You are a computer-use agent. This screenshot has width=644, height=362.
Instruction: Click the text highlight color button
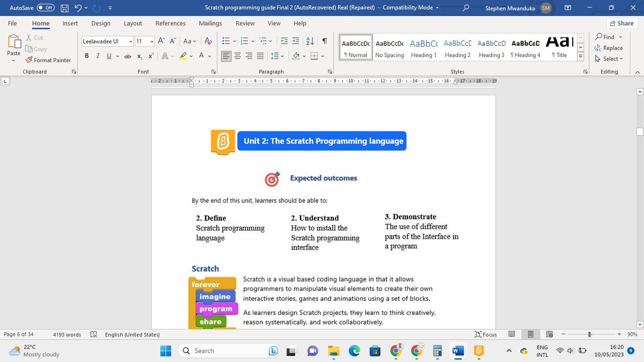tap(183, 56)
